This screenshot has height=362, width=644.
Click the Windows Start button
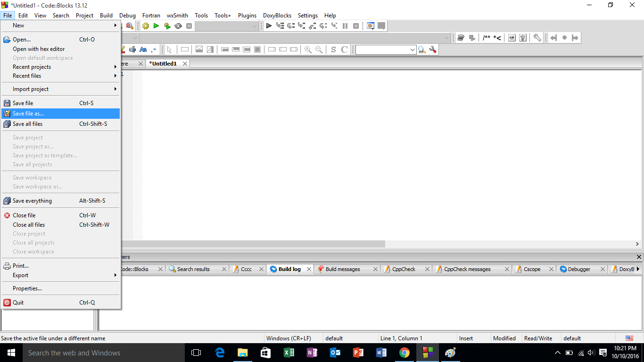tap(11, 353)
